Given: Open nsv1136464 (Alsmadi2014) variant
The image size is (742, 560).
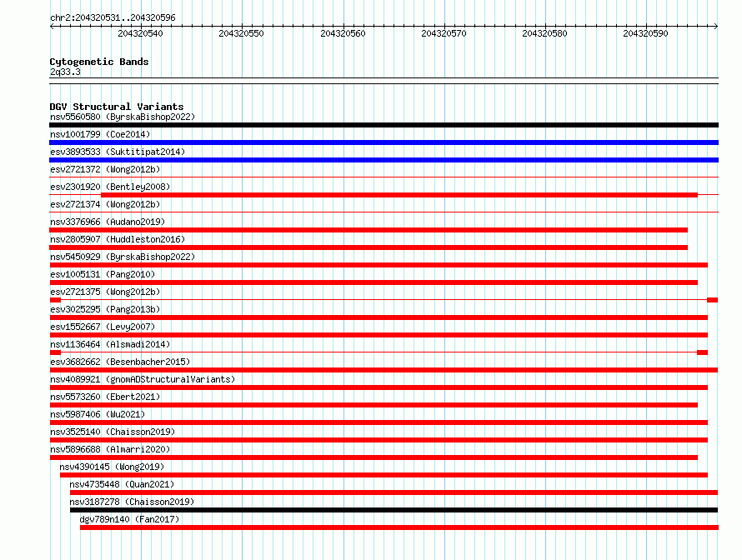Looking at the screenshot, I should (x=110, y=344).
